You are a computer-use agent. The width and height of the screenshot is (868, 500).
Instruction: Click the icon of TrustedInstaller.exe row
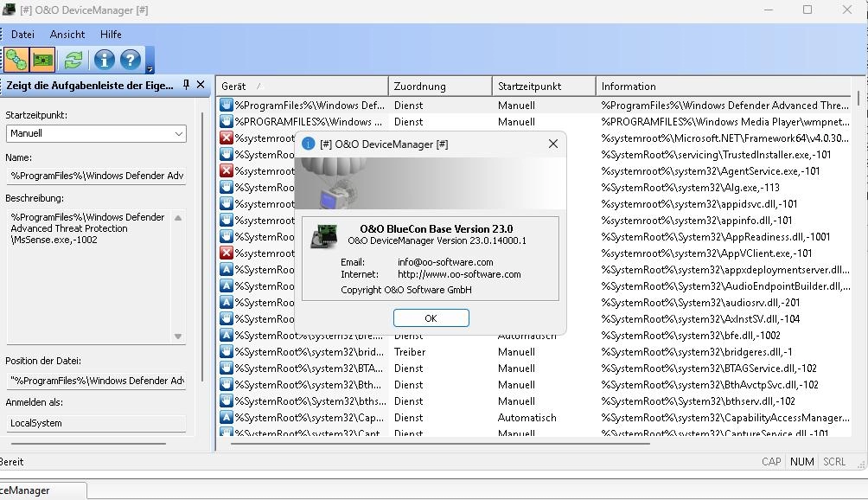(226, 155)
